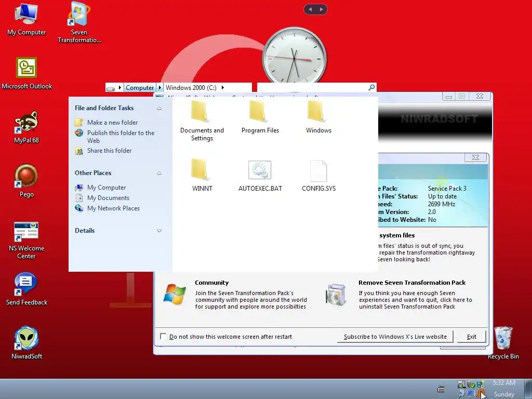Click the orange tray icon
Viewport: 532px width, 399px height.
(481, 393)
